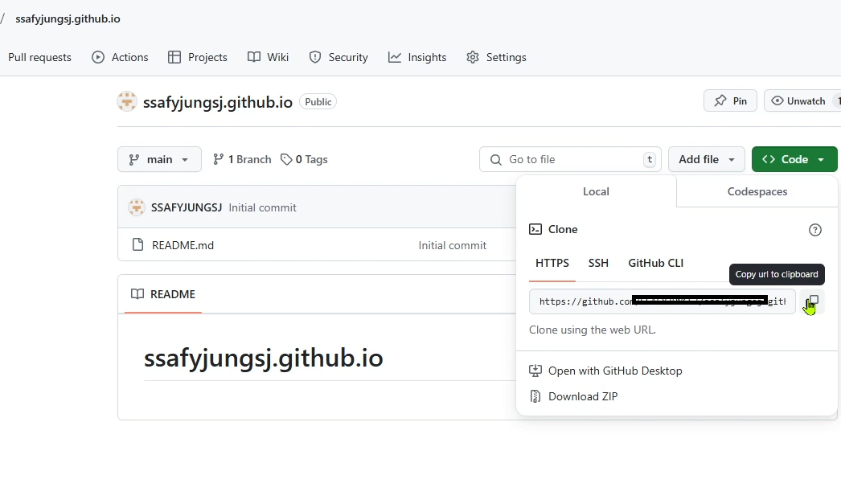Open repository Settings tab
Viewport: 841px width, 504px height.
click(x=496, y=57)
